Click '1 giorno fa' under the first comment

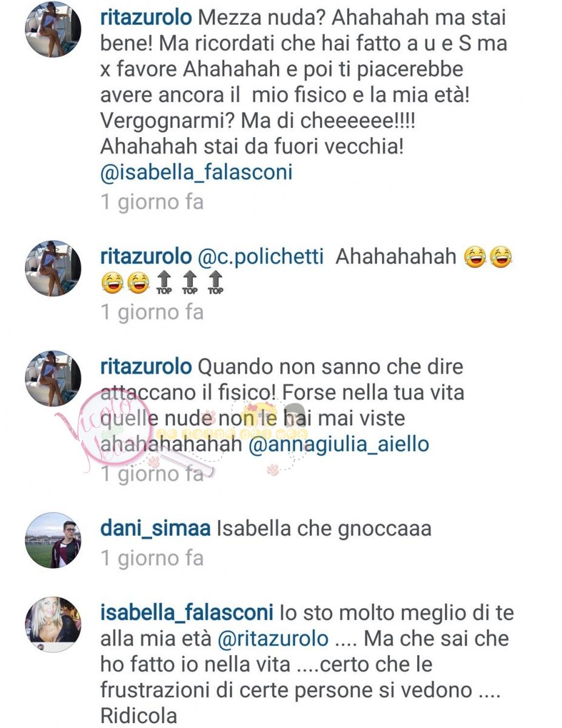pyautogui.click(x=152, y=202)
